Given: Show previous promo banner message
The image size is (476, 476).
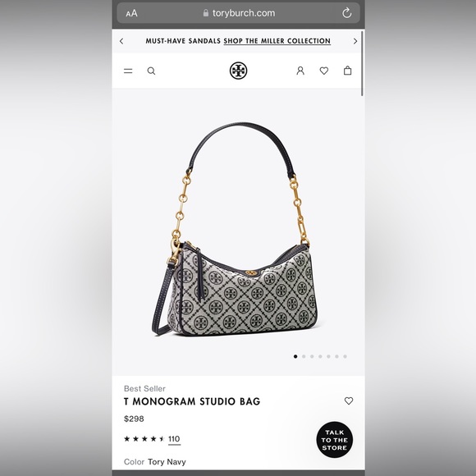Looking at the screenshot, I should point(121,41).
